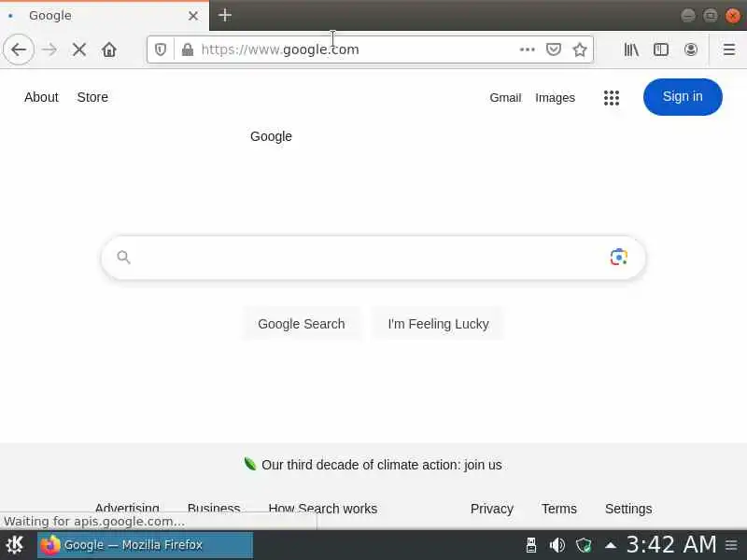
Task: Go back with the back arrow
Action: [x=19, y=49]
